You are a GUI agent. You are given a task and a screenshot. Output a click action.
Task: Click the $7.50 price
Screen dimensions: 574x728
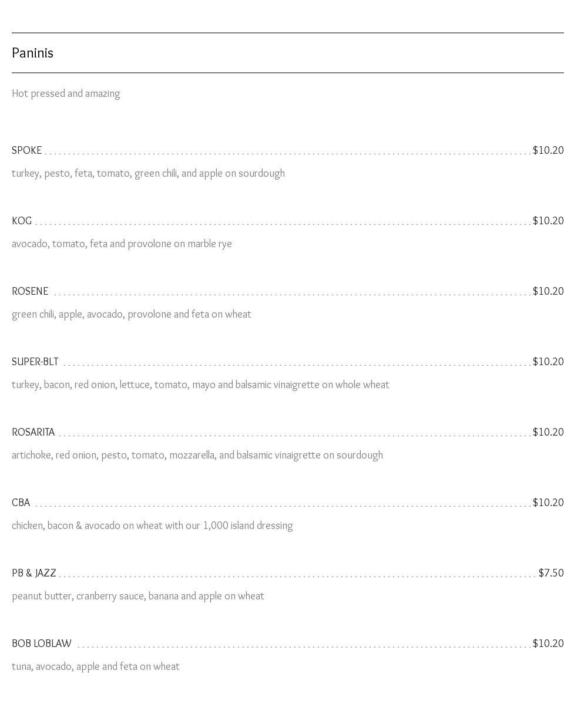coord(550,573)
